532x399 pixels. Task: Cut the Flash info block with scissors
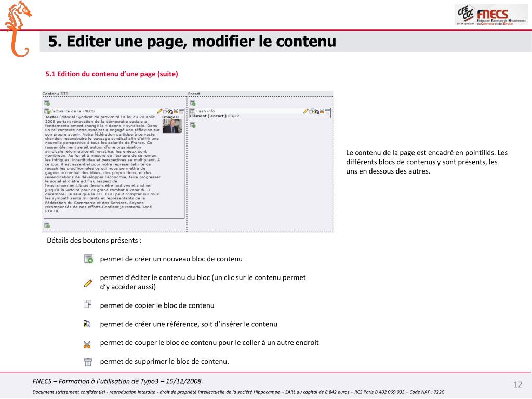tap(322, 111)
